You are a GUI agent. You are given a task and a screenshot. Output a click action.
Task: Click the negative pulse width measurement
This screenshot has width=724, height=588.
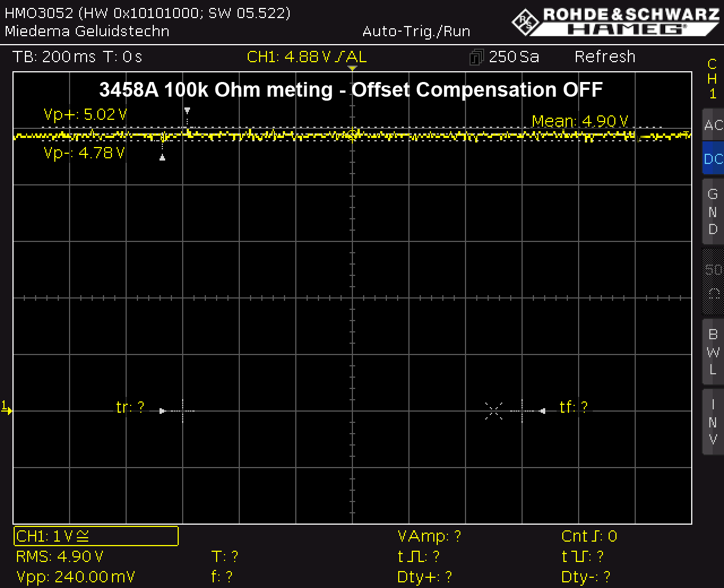583,557
